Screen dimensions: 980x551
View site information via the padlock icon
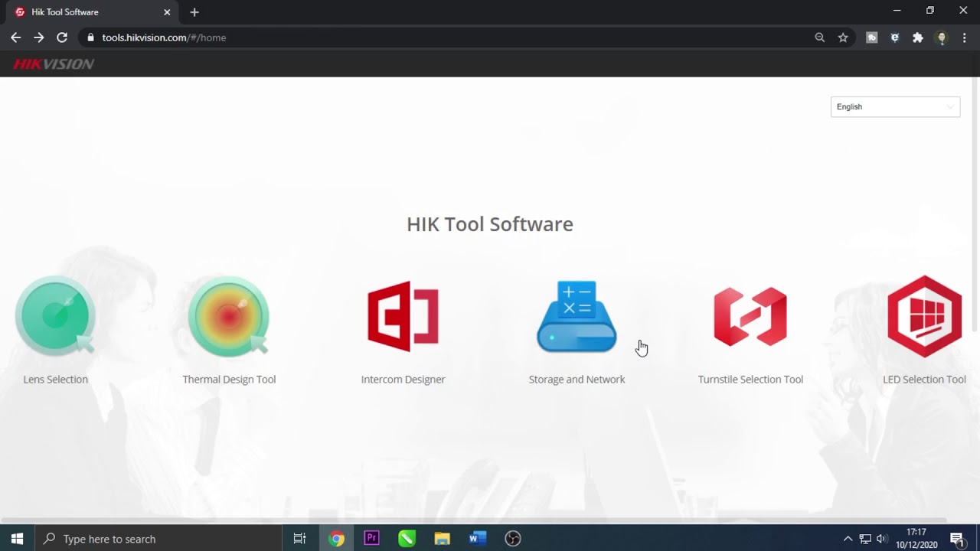[x=90, y=37]
